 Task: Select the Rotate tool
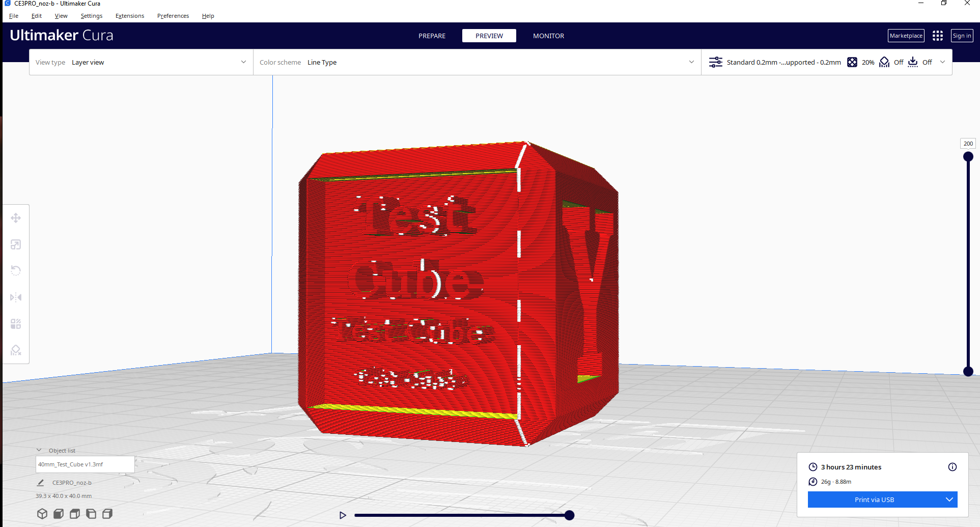coord(16,270)
